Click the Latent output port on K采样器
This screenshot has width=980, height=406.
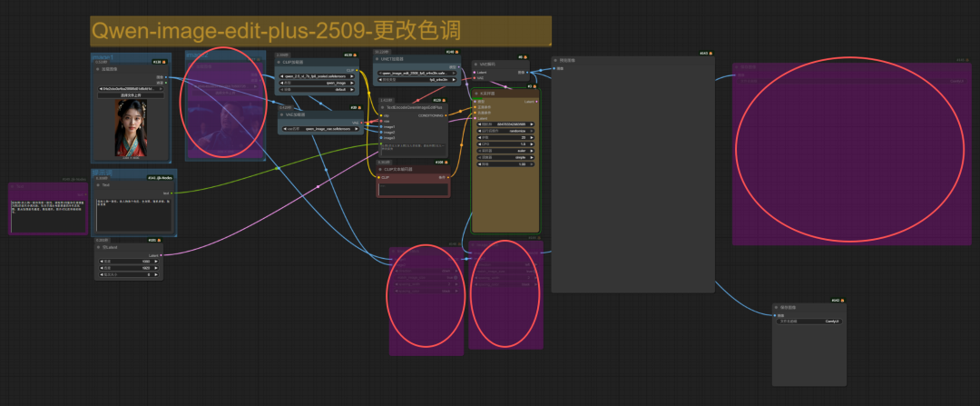[x=536, y=102]
